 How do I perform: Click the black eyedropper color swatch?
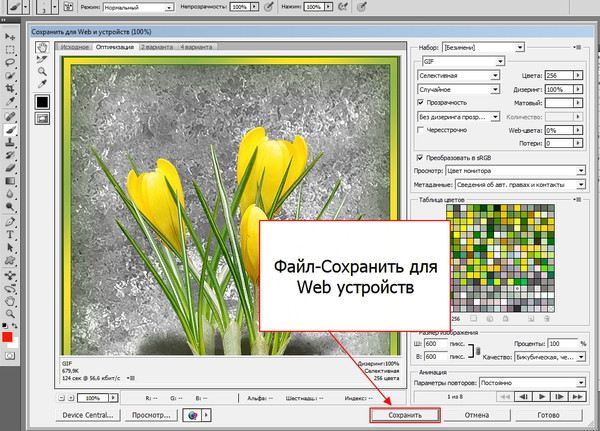(x=42, y=102)
